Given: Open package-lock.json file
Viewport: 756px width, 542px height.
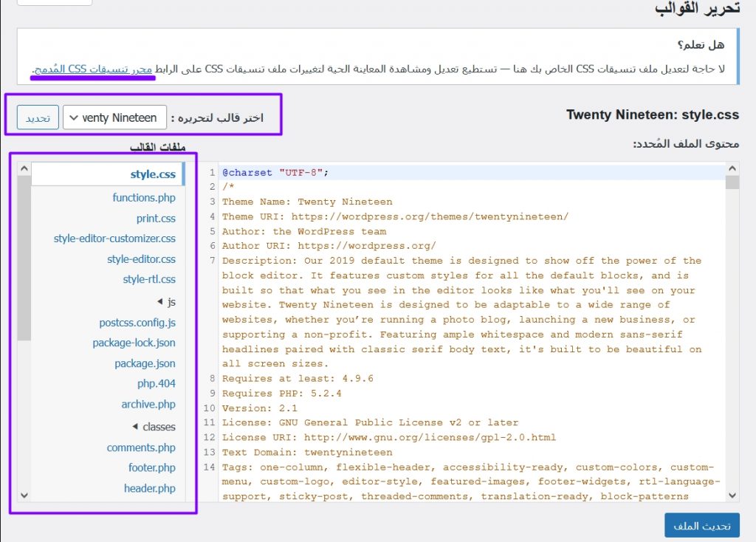Looking at the screenshot, I should [x=134, y=343].
